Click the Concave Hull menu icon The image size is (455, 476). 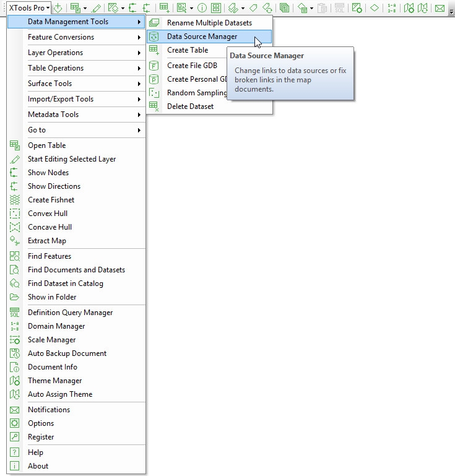[x=15, y=227]
